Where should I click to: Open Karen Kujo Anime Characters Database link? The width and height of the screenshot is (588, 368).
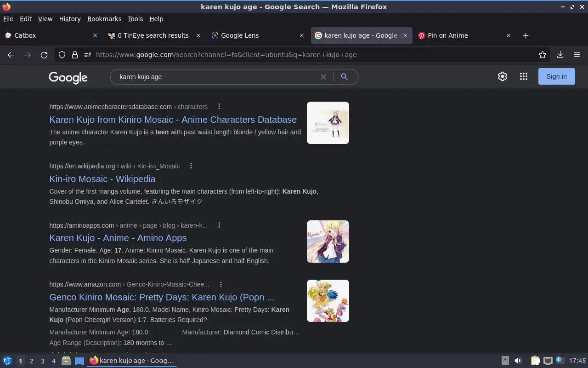pos(173,120)
